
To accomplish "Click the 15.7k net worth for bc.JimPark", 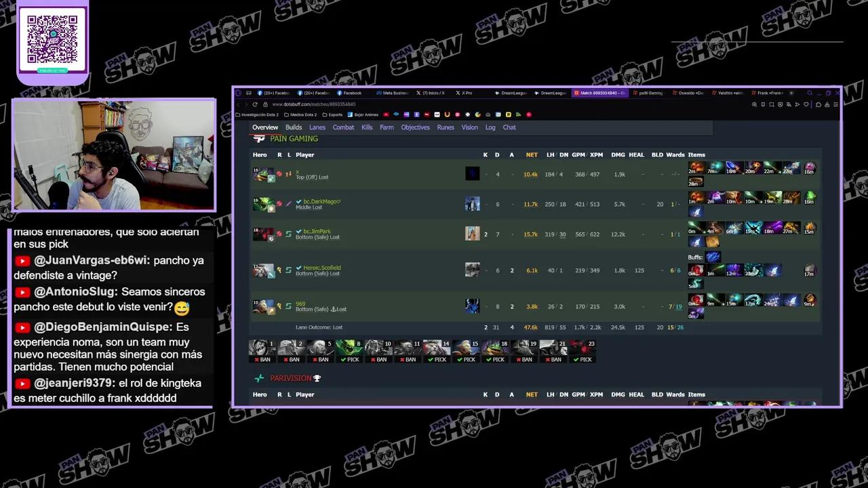I will [x=530, y=235].
